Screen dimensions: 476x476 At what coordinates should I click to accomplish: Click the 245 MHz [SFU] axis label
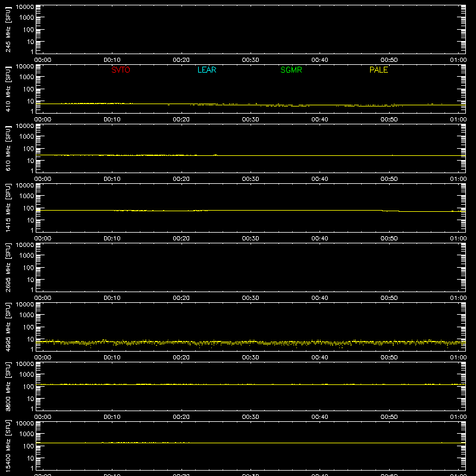(x=8, y=30)
